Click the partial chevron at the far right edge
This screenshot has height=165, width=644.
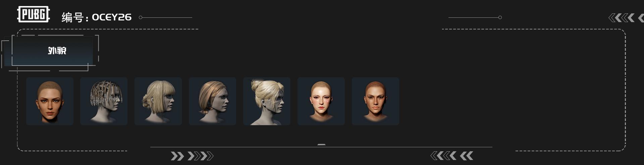pyautogui.click(x=641, y=18)
